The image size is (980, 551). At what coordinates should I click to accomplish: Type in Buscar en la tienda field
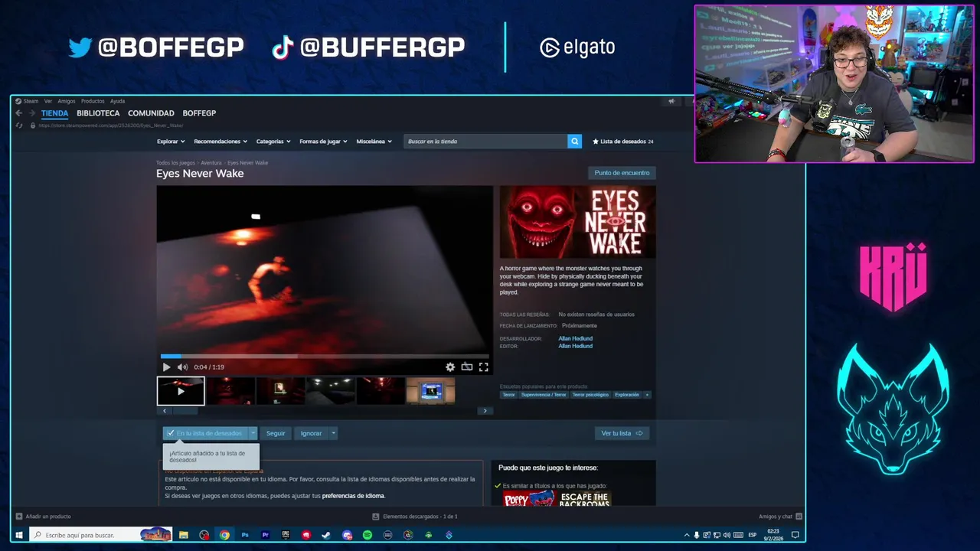[486, 142]
